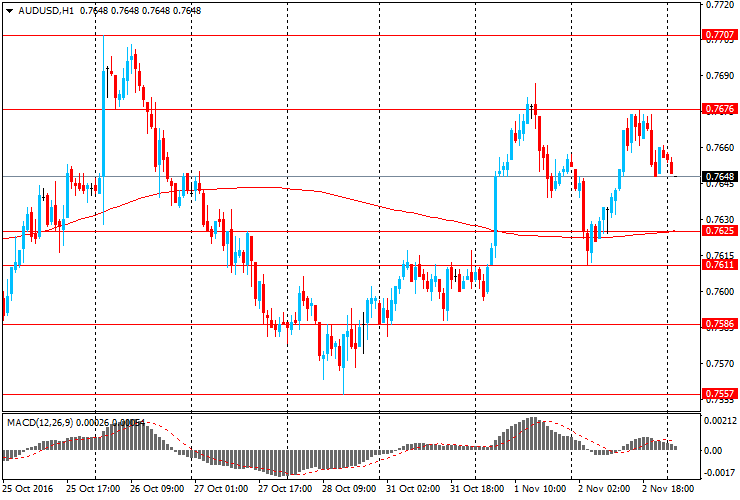Select the 0.7676 resistance price label
The width and height of the screenshot is (740, 500).
[720, 109]
